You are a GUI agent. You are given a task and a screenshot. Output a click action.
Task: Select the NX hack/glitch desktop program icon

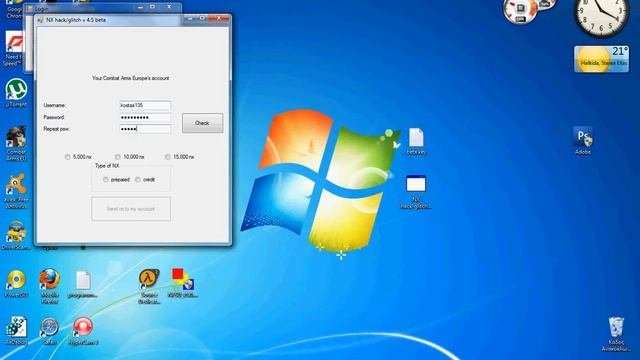pyautogui.click(x=416, y=192)
